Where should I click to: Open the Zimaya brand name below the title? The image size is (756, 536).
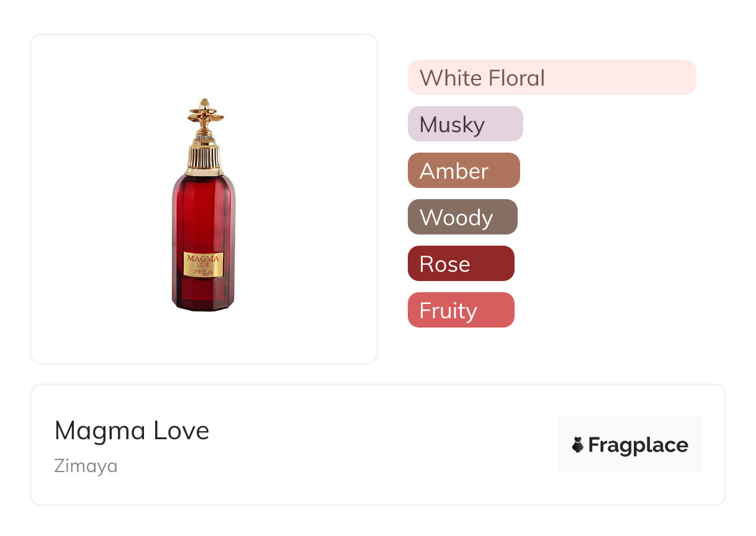pos(86,466)
